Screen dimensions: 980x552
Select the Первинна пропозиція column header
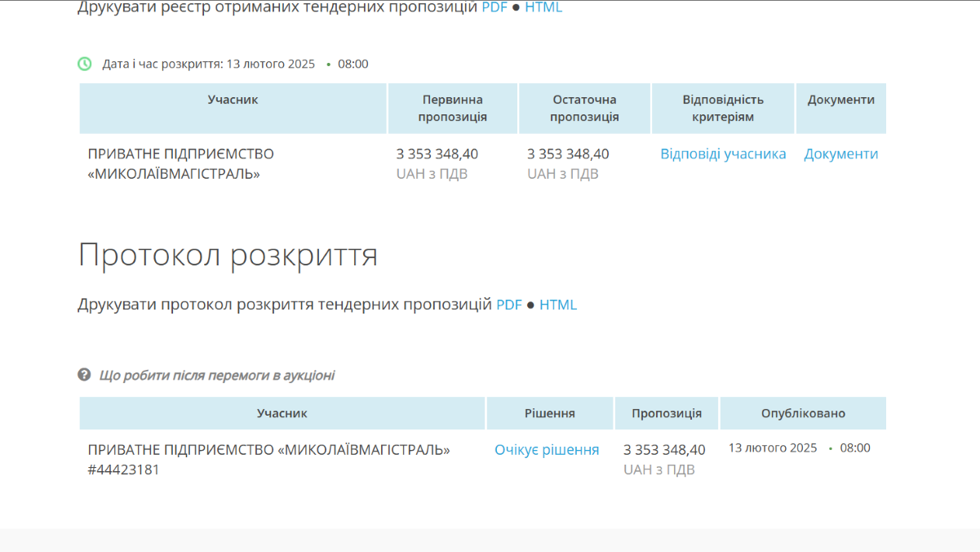click(453, 109)
